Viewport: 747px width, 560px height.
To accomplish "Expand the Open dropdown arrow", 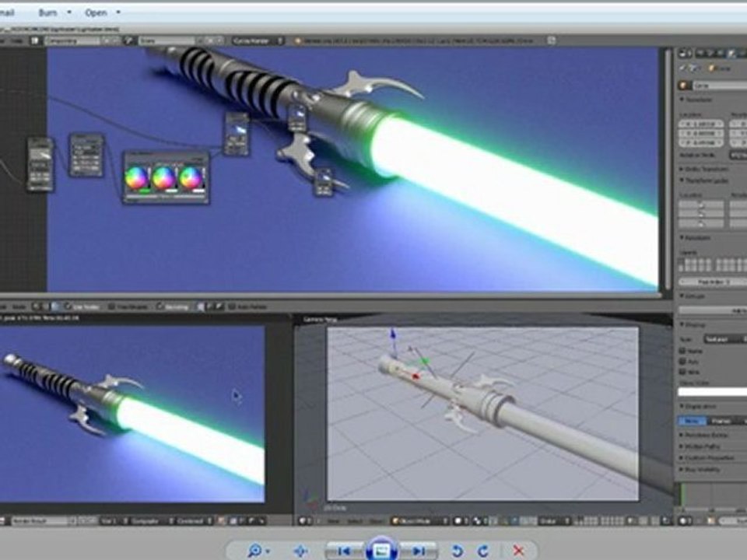I will coord(118,12).
